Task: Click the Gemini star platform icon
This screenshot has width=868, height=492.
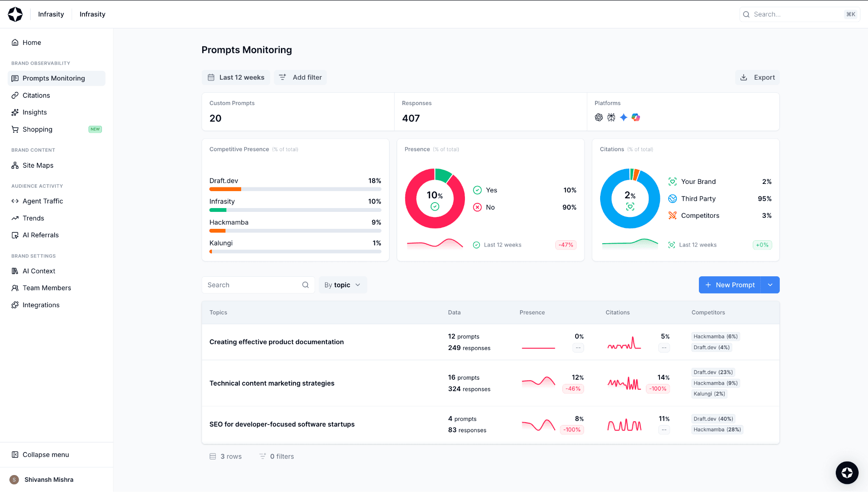Action: tap(623, 117)
